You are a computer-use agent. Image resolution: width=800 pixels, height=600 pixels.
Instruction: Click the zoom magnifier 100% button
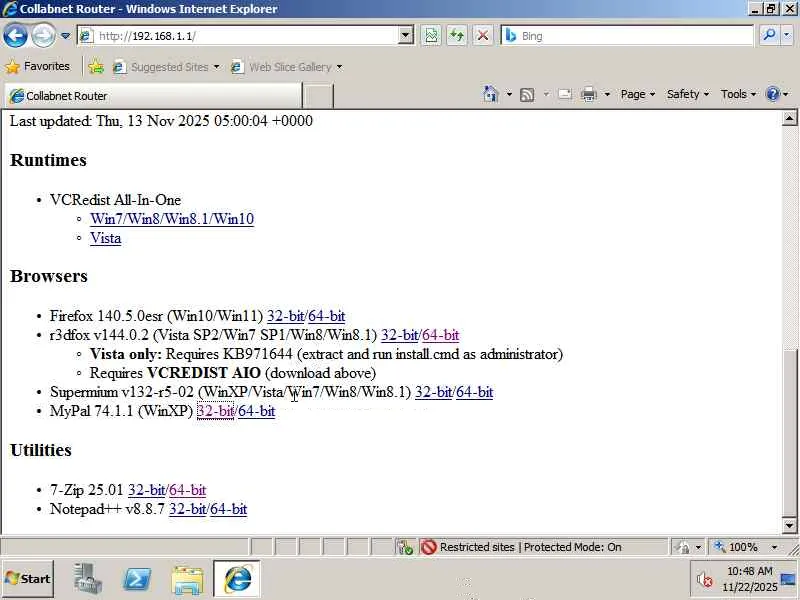[737, 547]
